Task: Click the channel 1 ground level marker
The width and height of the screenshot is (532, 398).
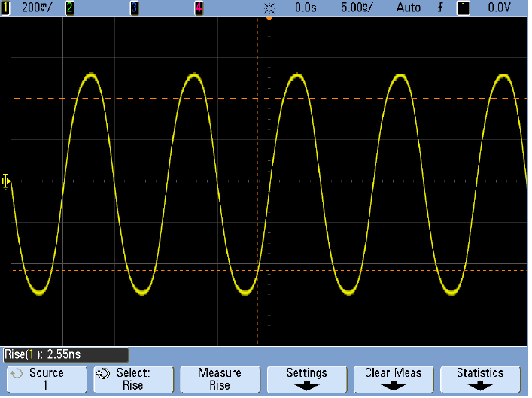Action: 5,181
